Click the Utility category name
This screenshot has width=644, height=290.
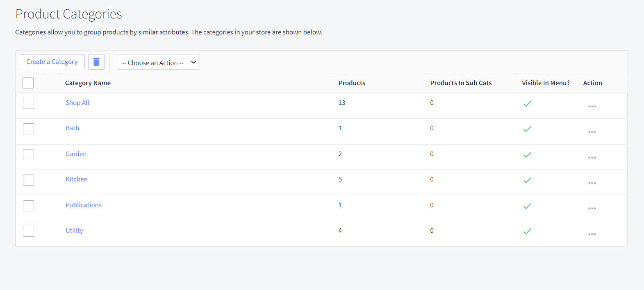click(74, 231)
